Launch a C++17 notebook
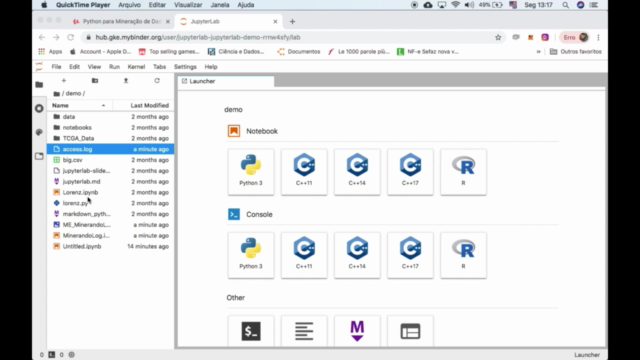This screenshot has width=640, height=360. click(x=410, y=172)
